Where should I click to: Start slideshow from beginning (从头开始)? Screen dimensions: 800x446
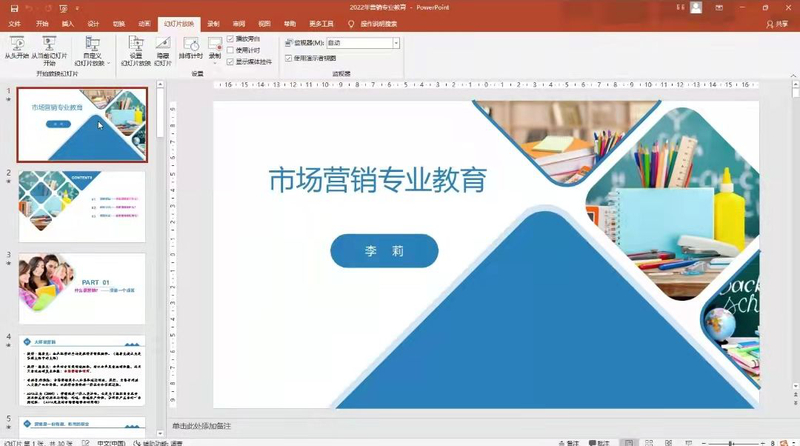tap(17, 47)
